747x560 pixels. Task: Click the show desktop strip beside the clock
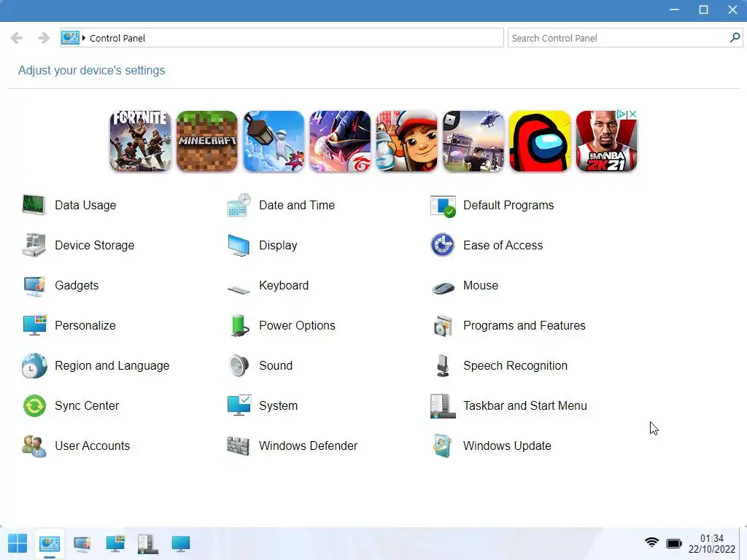[x=743, y=544]
